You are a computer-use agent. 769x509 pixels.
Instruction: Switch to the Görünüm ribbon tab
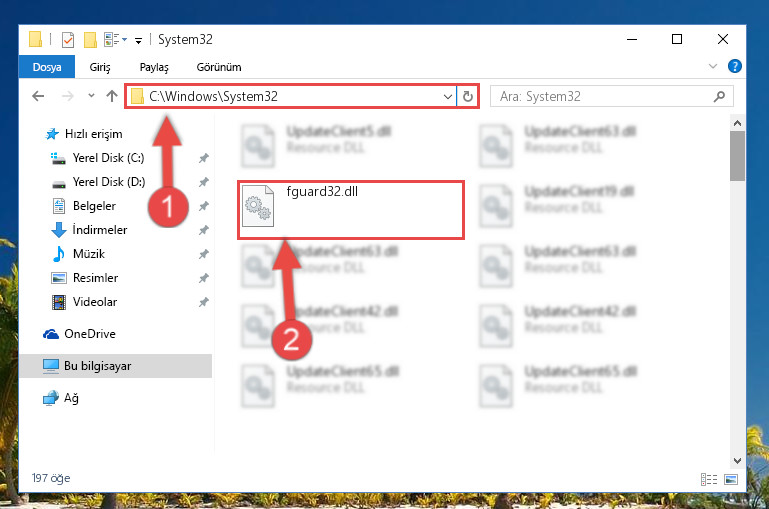point(219,67)
